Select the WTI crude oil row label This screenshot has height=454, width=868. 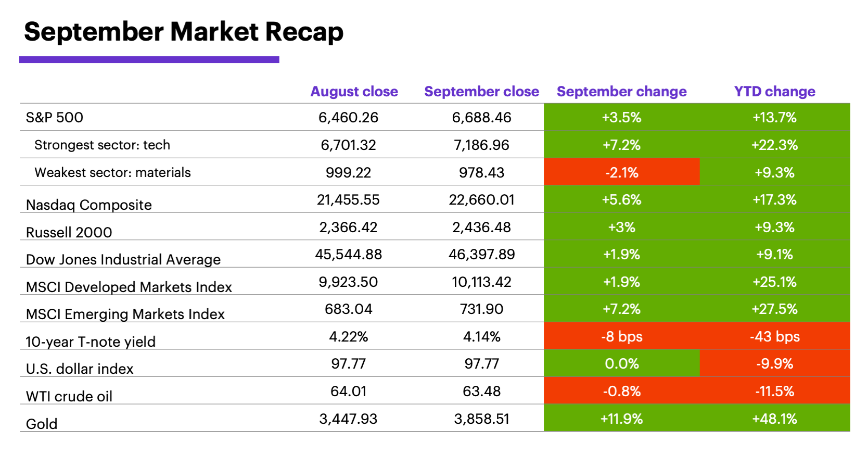pyautogui.click(x=69, y=396)
